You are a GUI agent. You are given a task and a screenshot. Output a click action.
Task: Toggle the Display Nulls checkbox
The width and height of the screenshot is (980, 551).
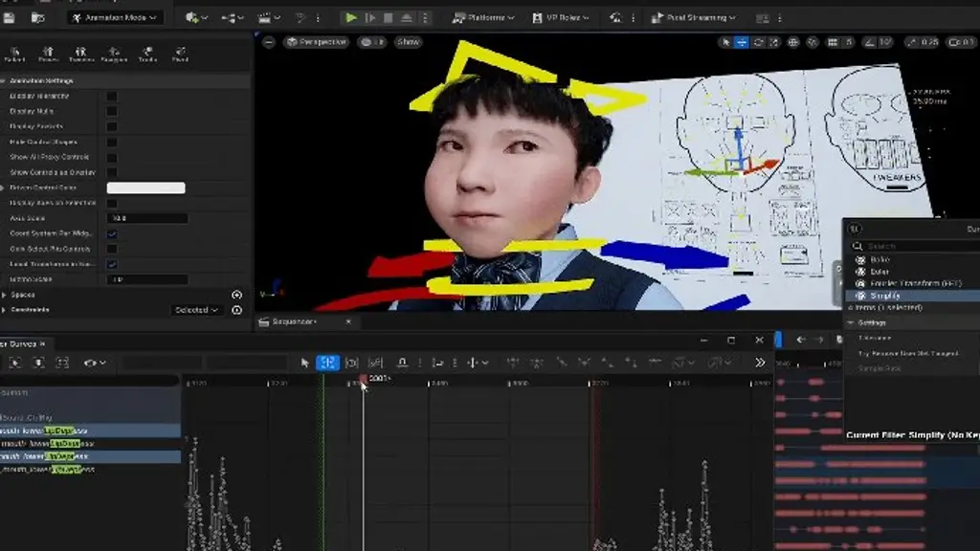112,111
